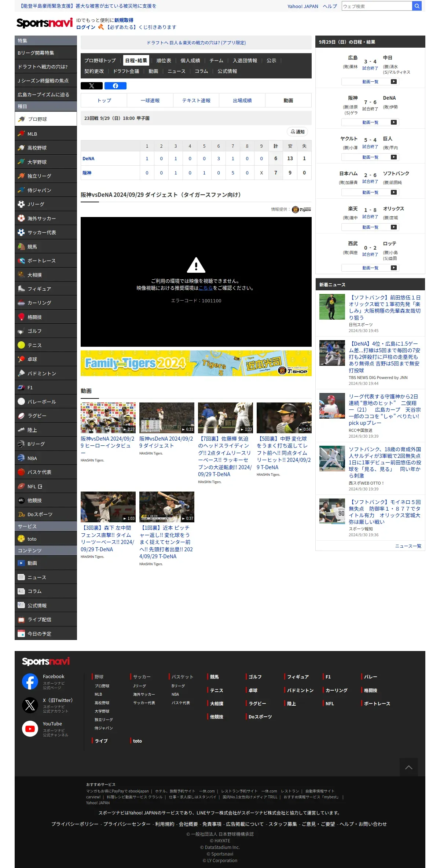Select Jリーグ soccer ball item

click(x=46, y=204)
